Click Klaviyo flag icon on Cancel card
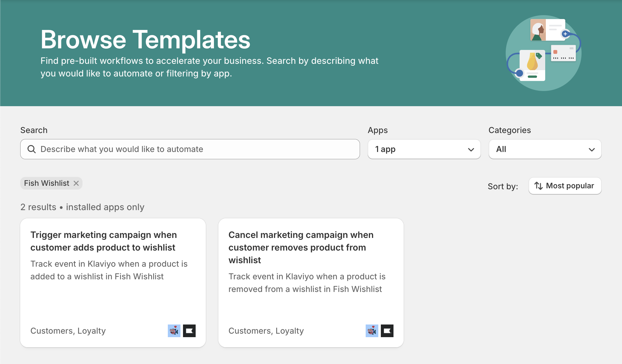The width and height of the screenshot is (622, 364). point(387,331)
